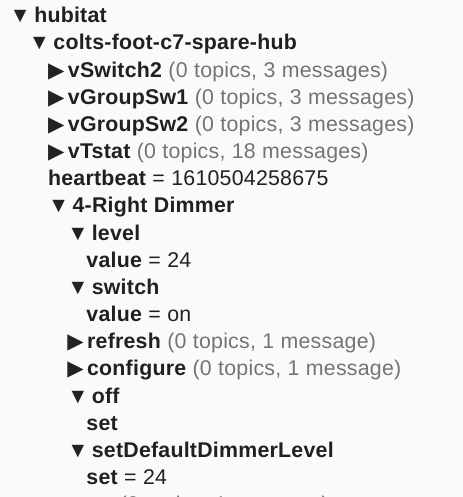This screenshot has width=463, height=497.
Task: Expand the refresh topic arrow
Action: coord(75,342)
